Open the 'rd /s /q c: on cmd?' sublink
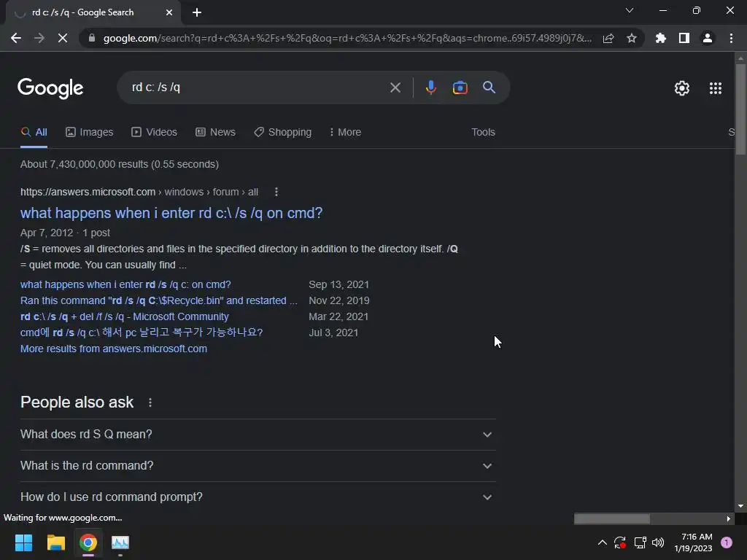Screen dimensions: 747x560 coord(125,285)
